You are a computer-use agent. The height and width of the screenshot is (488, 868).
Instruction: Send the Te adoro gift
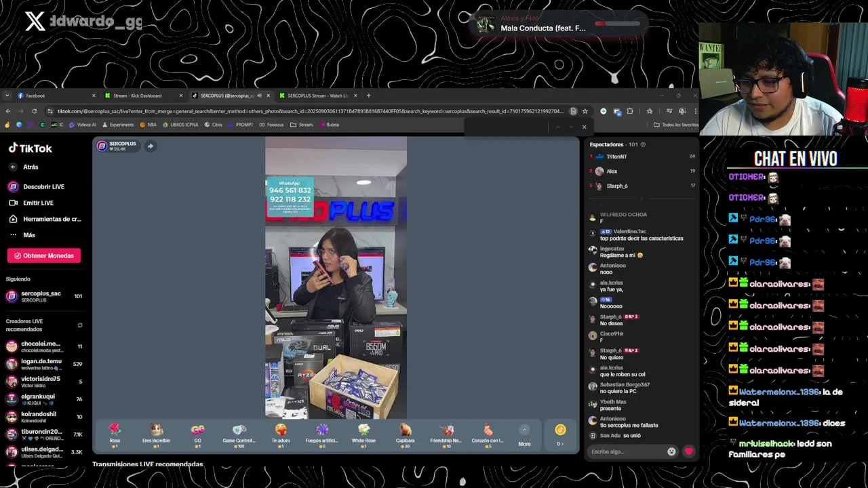point(281,435)
